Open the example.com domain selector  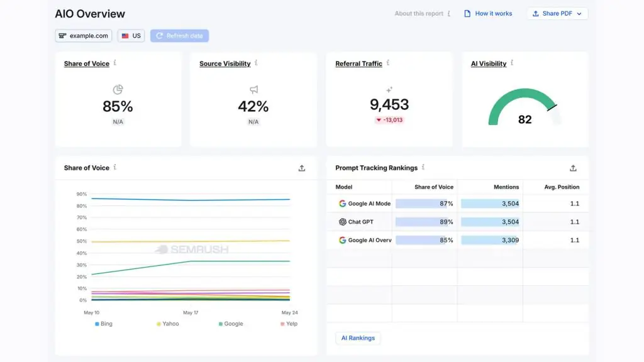click(x=84, y=36)
